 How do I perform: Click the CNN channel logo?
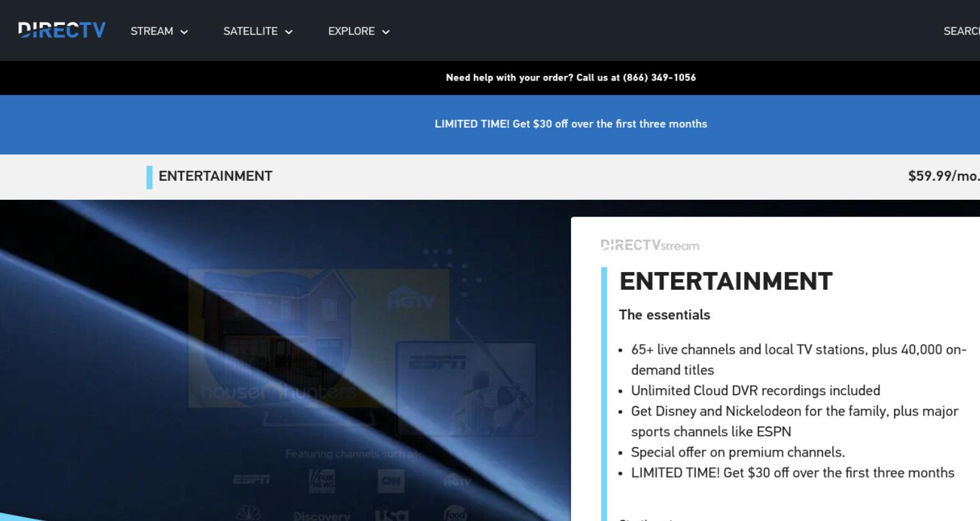tap(390, 481)
